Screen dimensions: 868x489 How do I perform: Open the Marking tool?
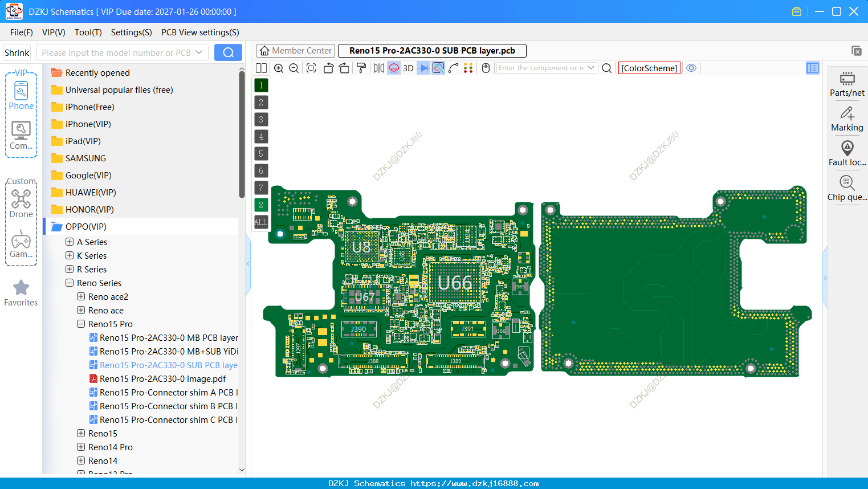847,119
